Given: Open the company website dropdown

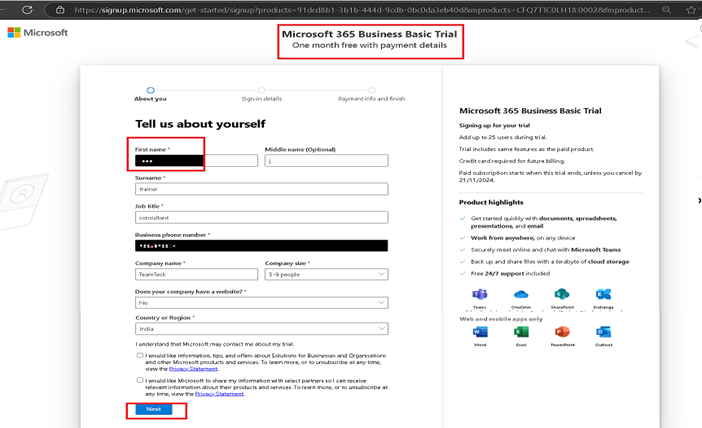Looking at the screenshot, I should 261,303.
